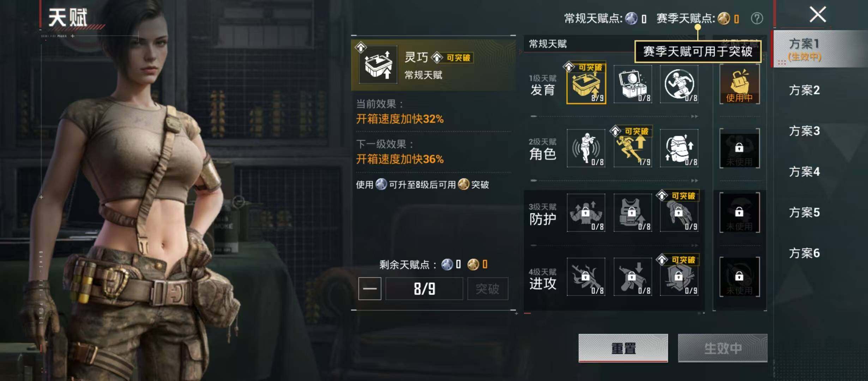The width and height of the screenshot is (868, 381).
Task: Select the locked shield talent in 进攻 row
Action: [x=679, y=277]
